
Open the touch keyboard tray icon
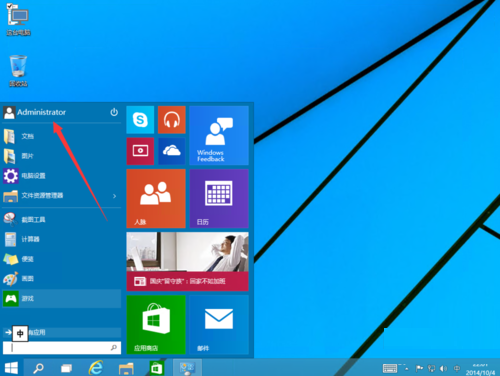[x=390, y=368]
